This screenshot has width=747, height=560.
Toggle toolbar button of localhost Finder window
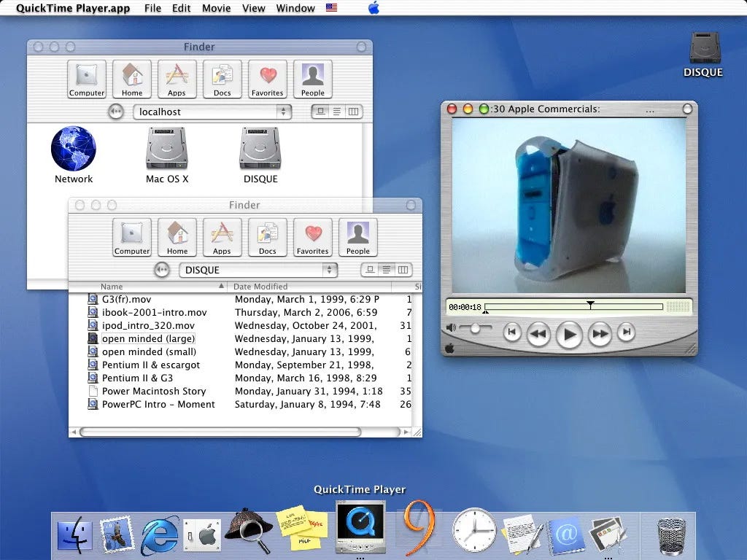(361, 47)
